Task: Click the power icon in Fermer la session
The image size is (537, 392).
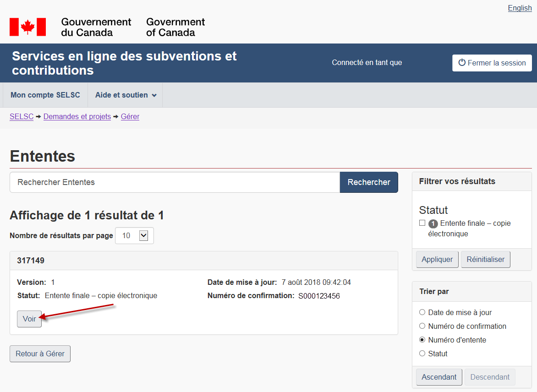Action: pyautogui.click(x=462, y=63)
